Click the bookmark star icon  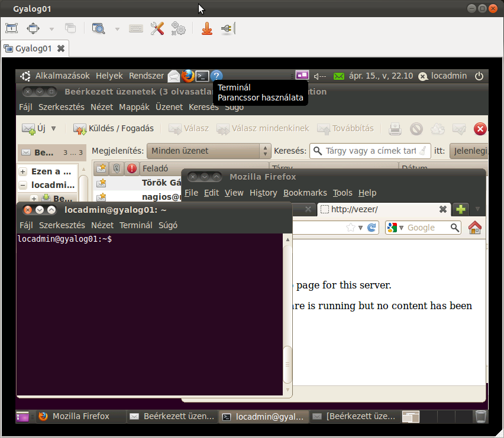[x=351, y=228]
